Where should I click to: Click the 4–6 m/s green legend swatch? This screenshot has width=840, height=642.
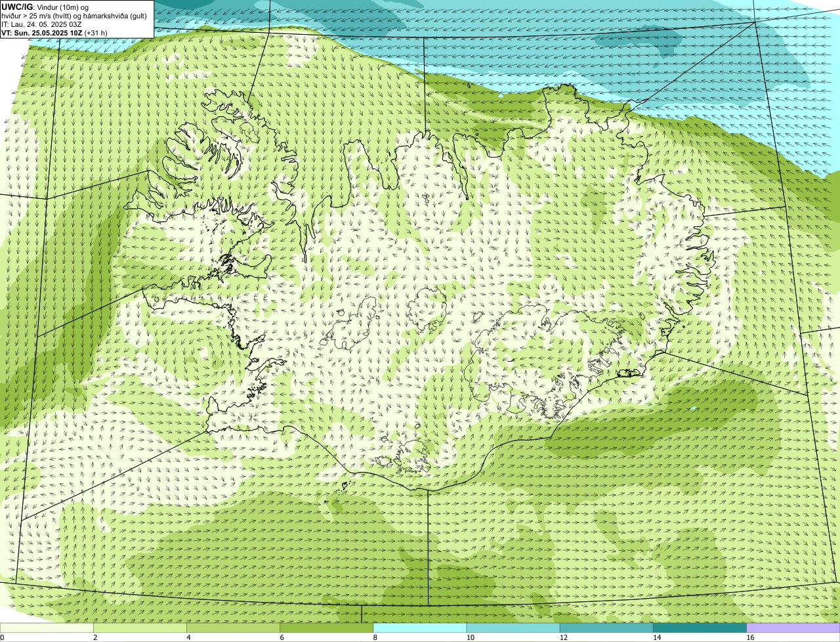[x=233, y=628]
